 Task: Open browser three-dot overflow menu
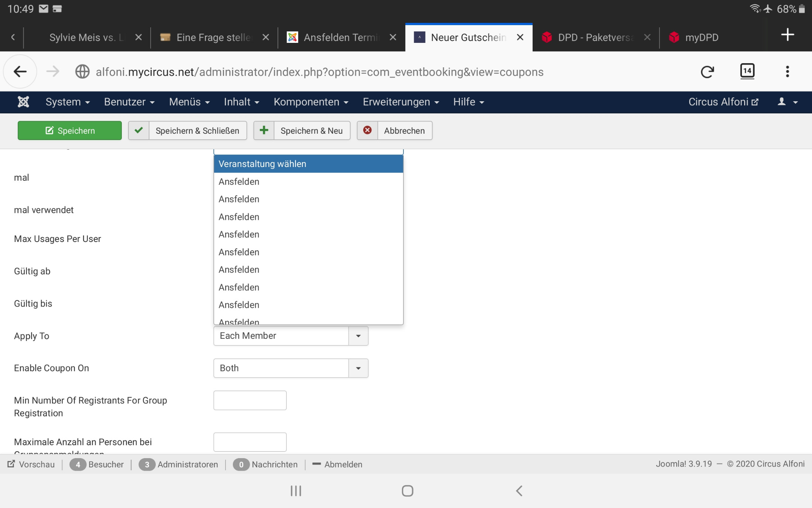pyautogui.click(x=787, y=72)
